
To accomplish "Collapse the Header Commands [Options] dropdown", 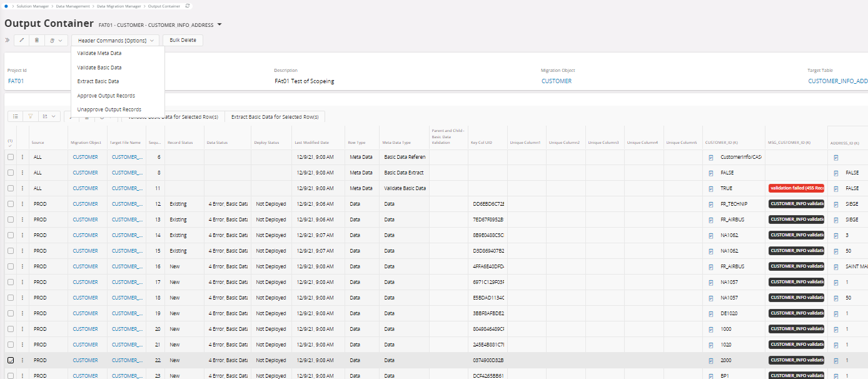I will point(116,41).
